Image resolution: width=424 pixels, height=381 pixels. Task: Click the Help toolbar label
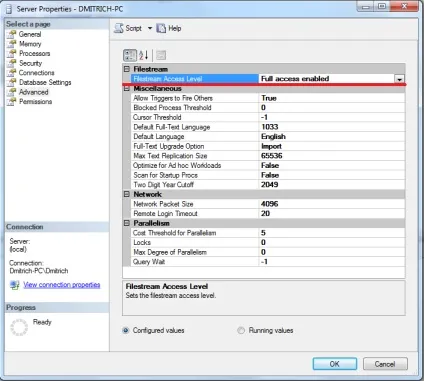pyautogui.click(x=175, y=28)
